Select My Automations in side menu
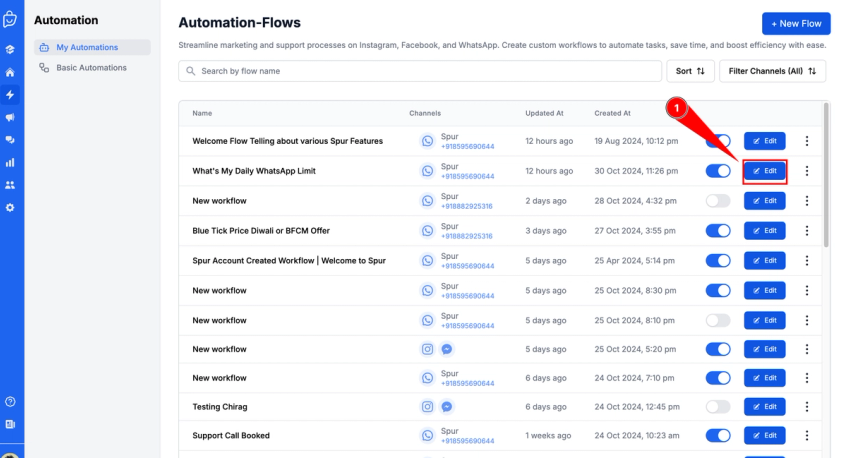The height and width of the screenshot is (458, 846). coord(92,47)
